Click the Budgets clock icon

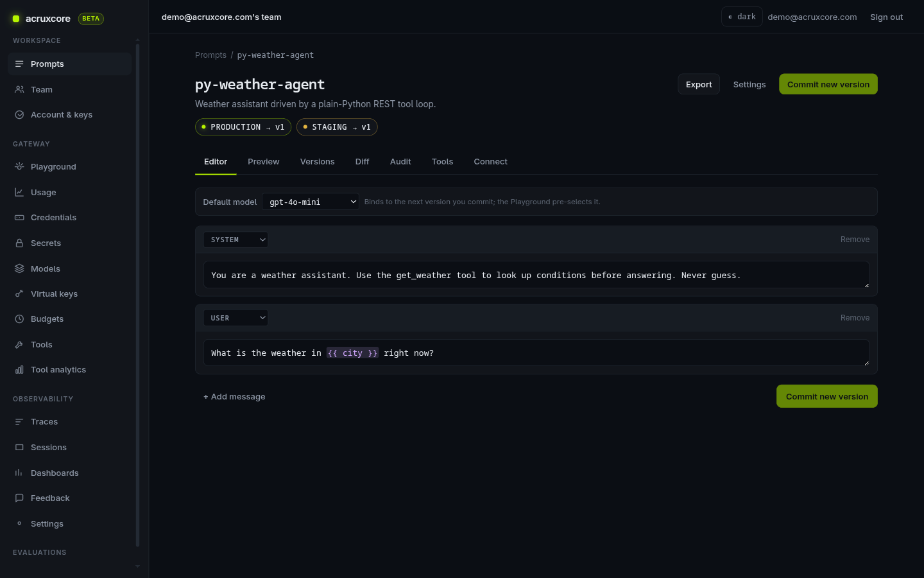coord(19,319)
